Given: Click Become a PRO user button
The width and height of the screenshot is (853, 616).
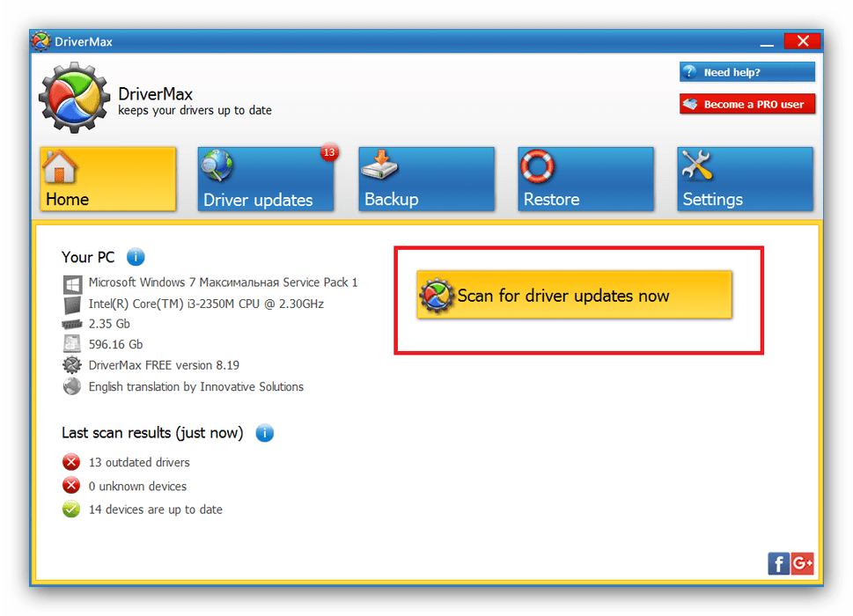Looking at the screenshot, I should tap(746, 104).
